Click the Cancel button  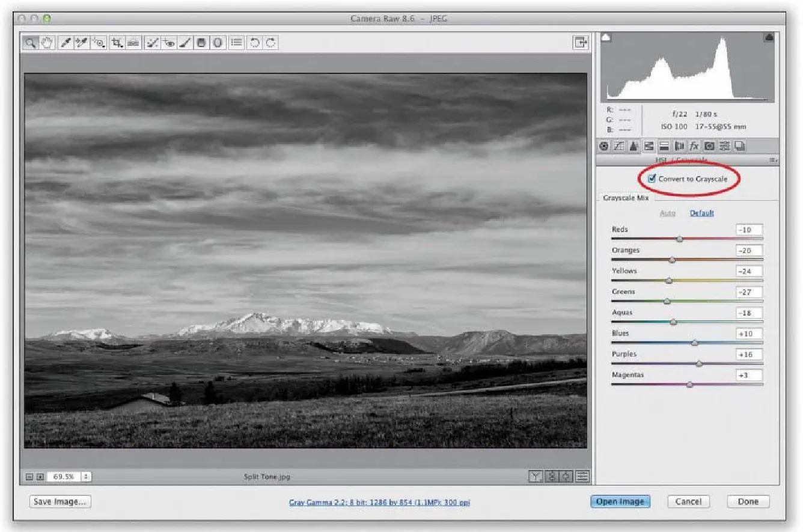pos(688,501)
